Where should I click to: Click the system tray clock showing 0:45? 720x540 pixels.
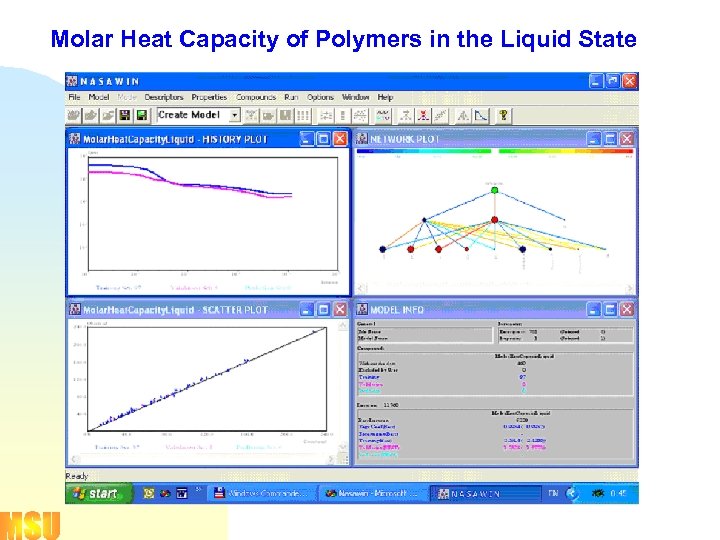coord(618,494)
